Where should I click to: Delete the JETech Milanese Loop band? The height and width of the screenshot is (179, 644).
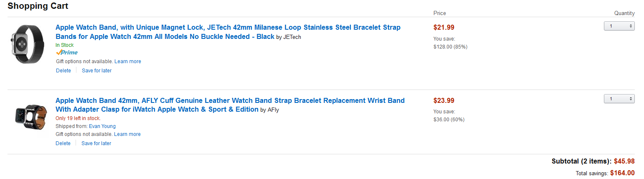(63, 71)
